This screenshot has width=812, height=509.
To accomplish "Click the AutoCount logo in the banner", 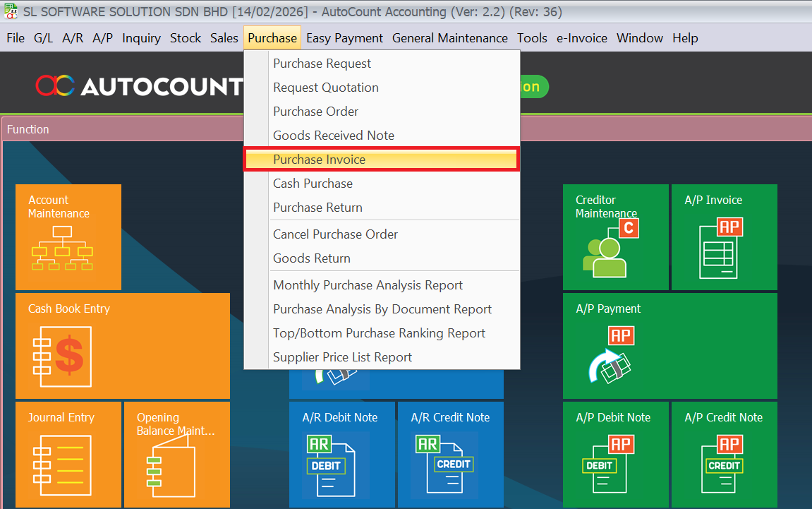I will coord(139,86).
